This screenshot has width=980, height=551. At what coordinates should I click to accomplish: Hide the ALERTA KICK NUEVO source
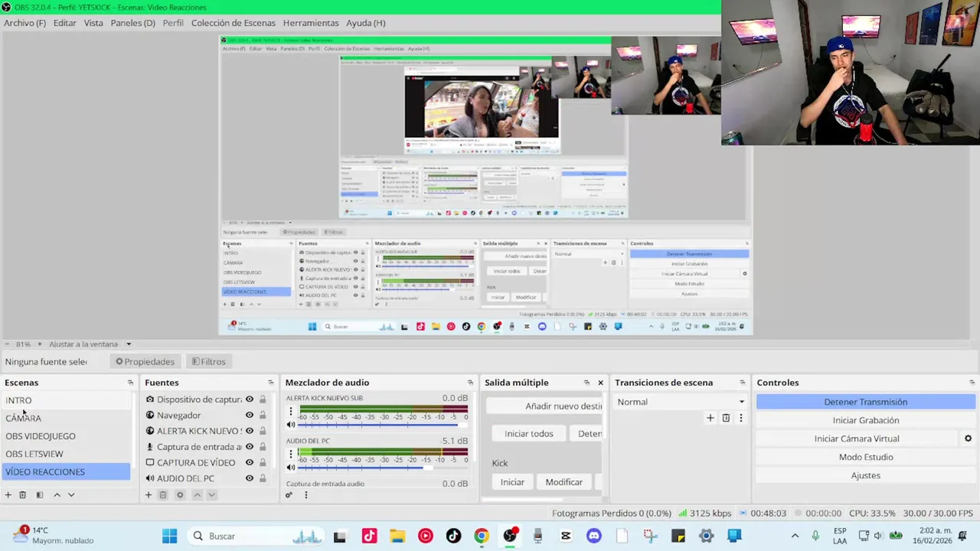pyautogui.click(x=250, y=431)
